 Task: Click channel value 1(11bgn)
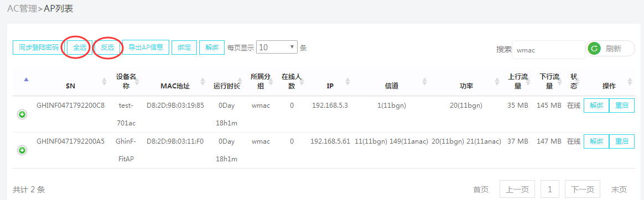coord(391,106)
